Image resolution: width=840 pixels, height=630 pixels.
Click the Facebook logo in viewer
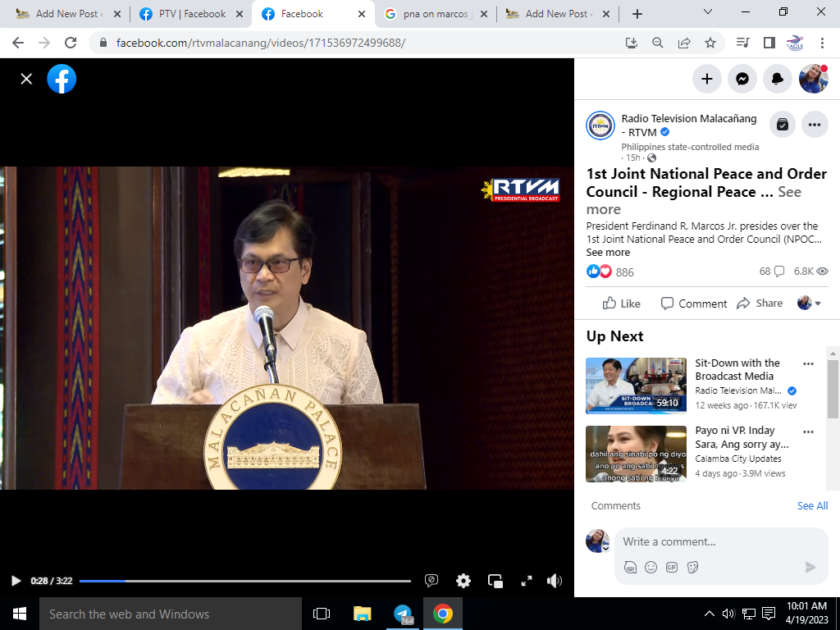pos(62,79)
